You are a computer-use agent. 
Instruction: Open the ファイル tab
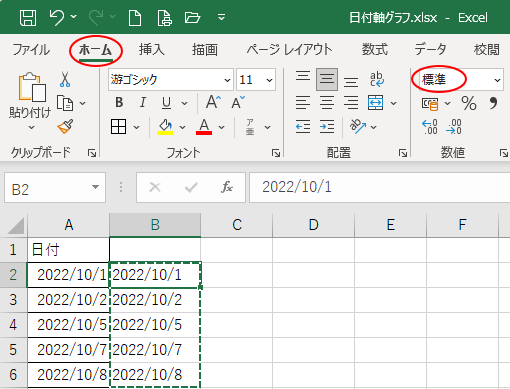[x=31, y=50]
